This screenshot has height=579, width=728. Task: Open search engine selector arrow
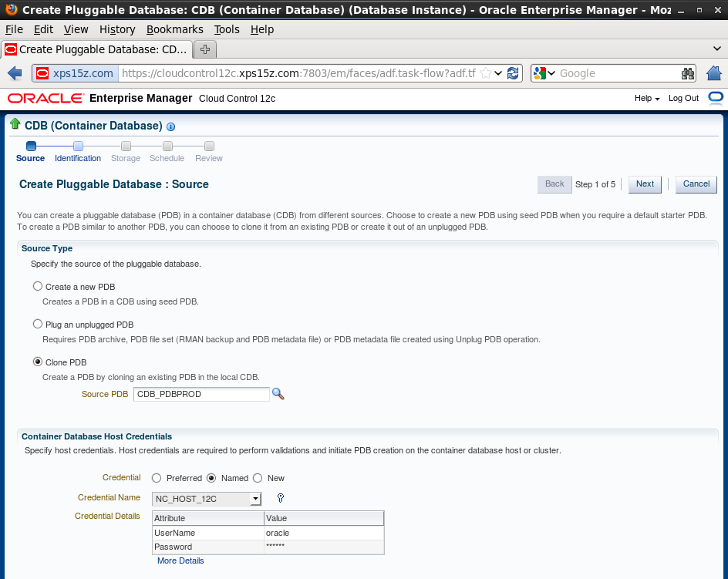(551, 73)
